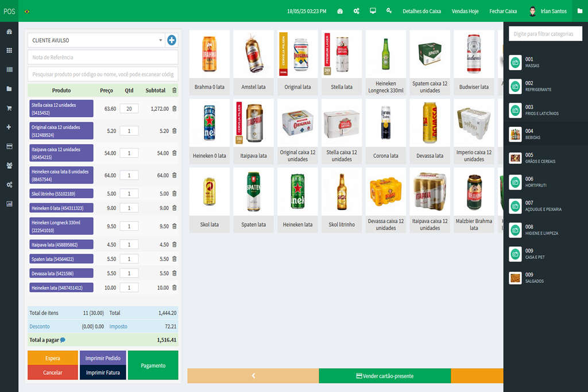Viewport: 588px width, 392px height.
Task: Click the green Pagamento button
Action: [153, 366]
